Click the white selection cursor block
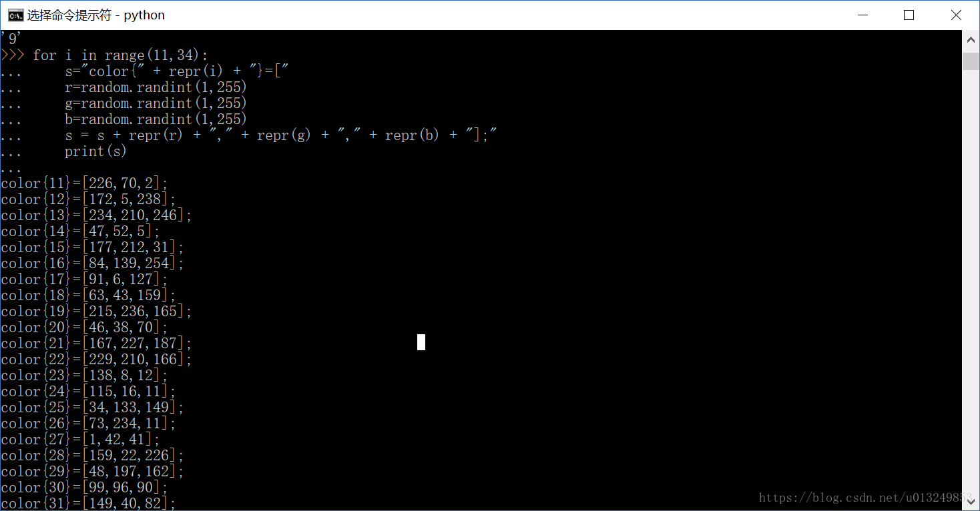The height and width of the screenshot is (511, 980). 421,342
